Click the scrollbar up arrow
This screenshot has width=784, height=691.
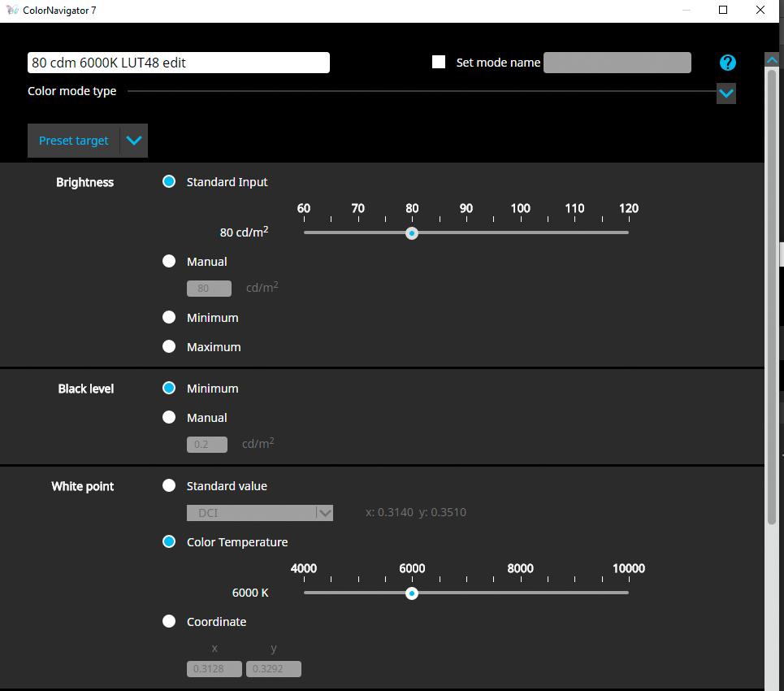pos(772,59)
